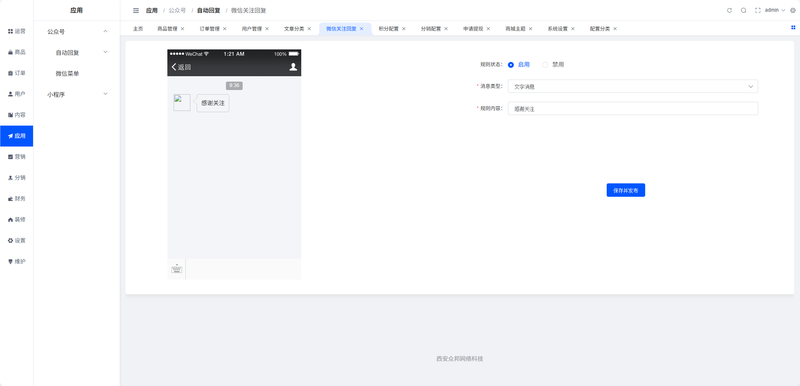Close the 订单管理 tab
Screen dimensions: 800x386
pyautogui.click(x=224, y=29)
